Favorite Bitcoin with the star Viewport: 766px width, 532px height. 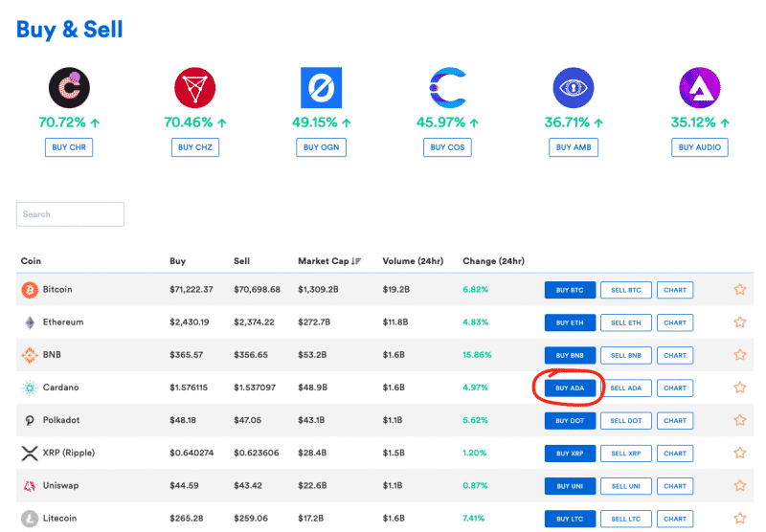click(x=739, y=289)
